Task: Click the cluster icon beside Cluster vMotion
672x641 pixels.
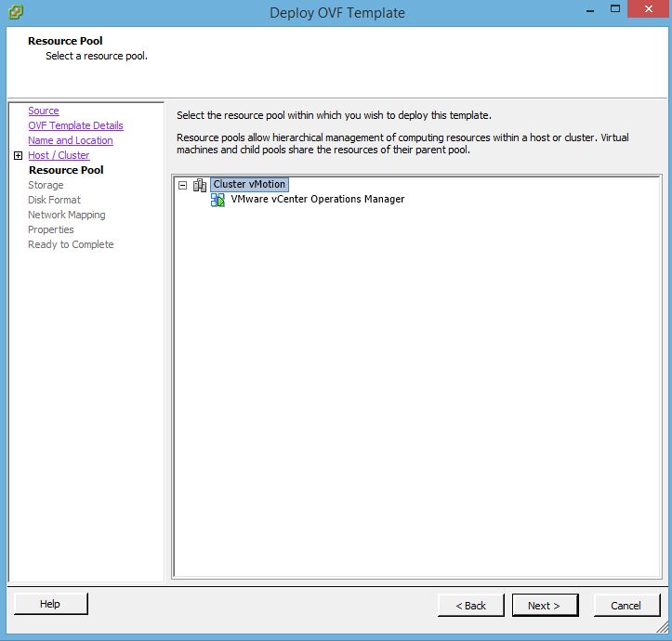Action: point(199,185)
